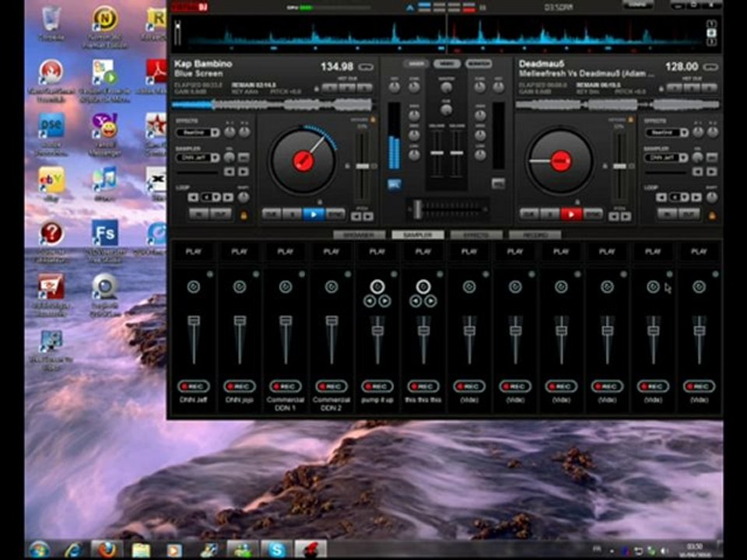The width and height of the screenshot is (747, 560).
Task: Toggle the right deck keylock icon above pitch
Action: (x=630, y=121)
